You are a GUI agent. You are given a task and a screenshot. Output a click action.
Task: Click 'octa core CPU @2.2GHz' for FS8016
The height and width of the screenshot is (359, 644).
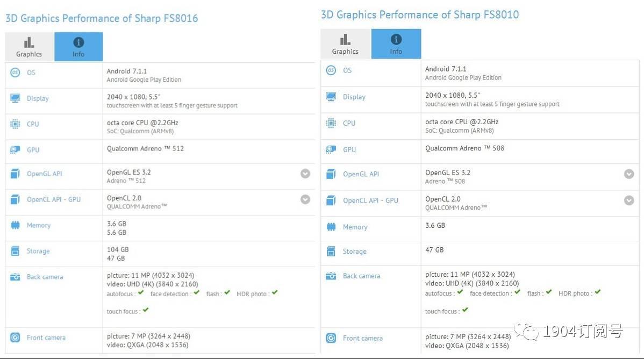click(x=142, y=123)
